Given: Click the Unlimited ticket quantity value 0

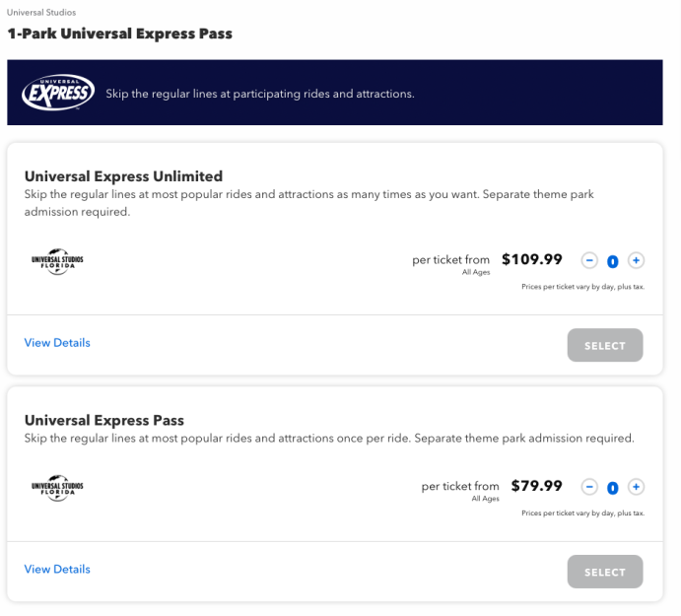Looking at the screenshot, I should 613,261.
